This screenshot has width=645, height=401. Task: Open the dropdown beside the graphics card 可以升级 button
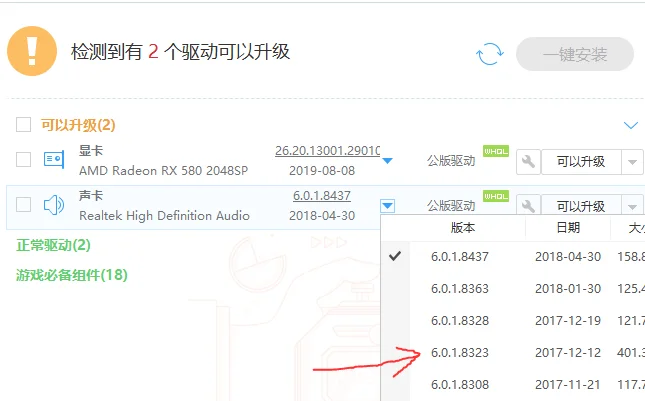pyautogui.click(x=632, y=162)
